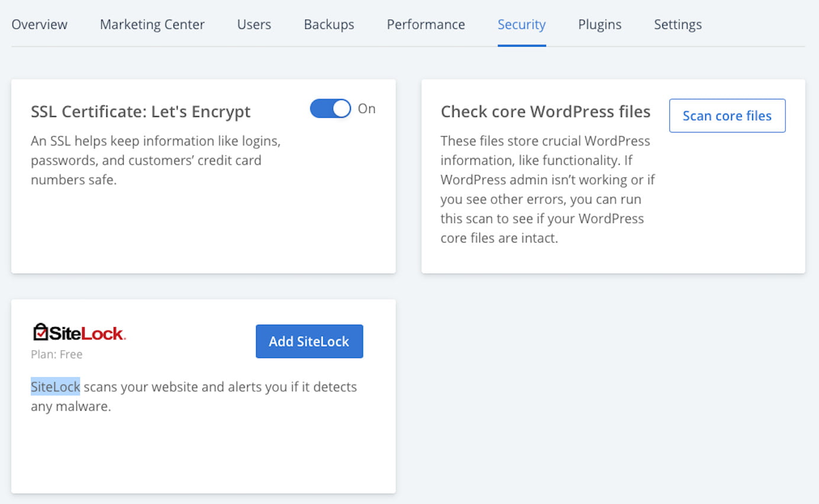The image size is (819, 504).
Task: Switch to the Marketing Center tab
Action: (x=152, y=24)
